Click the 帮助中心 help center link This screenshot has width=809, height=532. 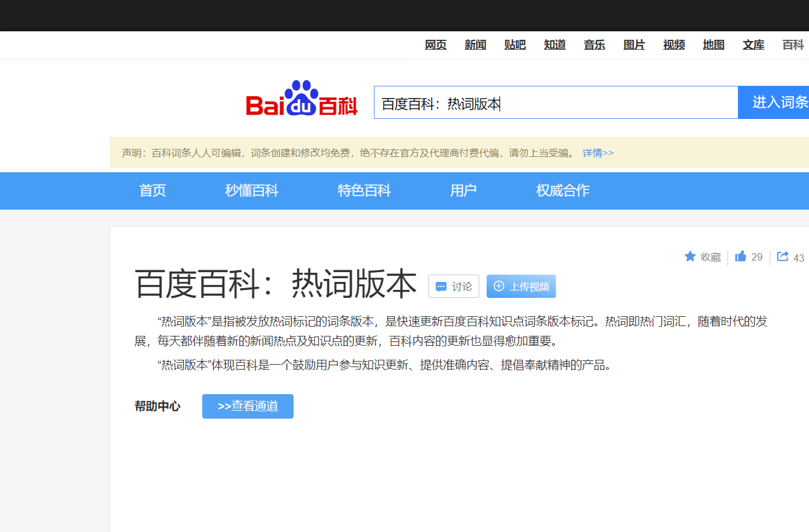157,406
